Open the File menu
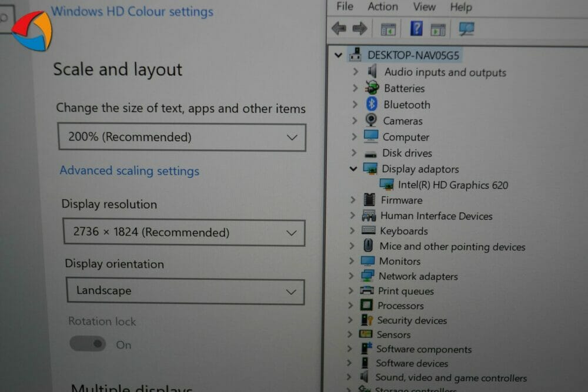This screenshot has height=392, width=588. pyautogui.click(x=345, y=6)
